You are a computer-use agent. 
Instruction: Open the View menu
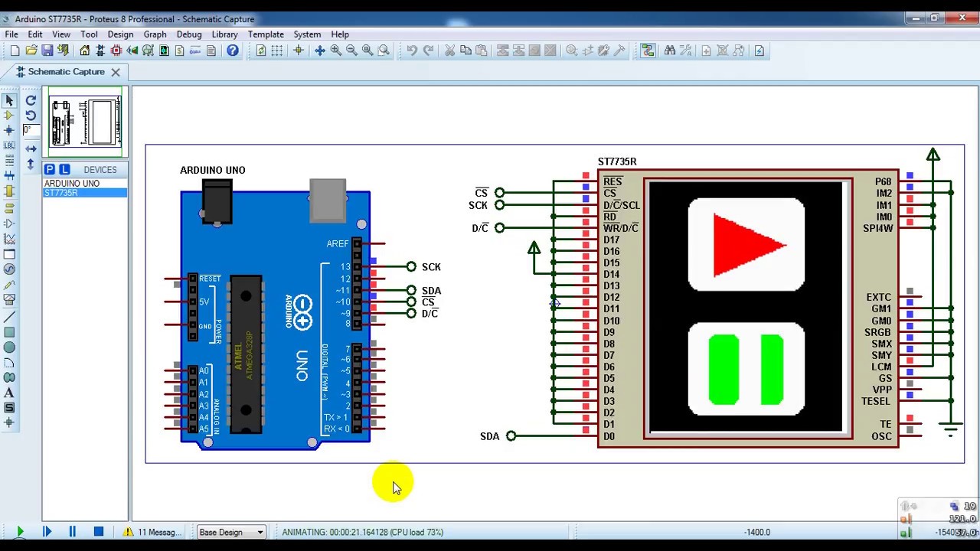point(61,34)
